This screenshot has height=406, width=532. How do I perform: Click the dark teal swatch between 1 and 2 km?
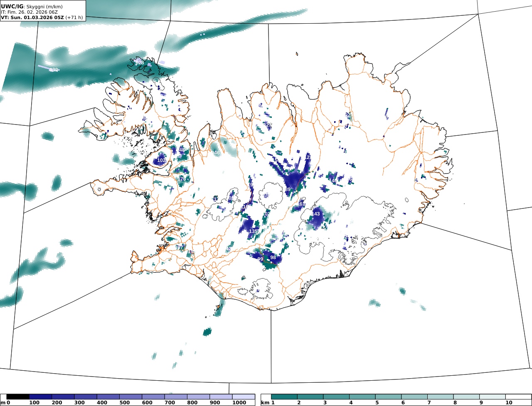tap(284, 397)
